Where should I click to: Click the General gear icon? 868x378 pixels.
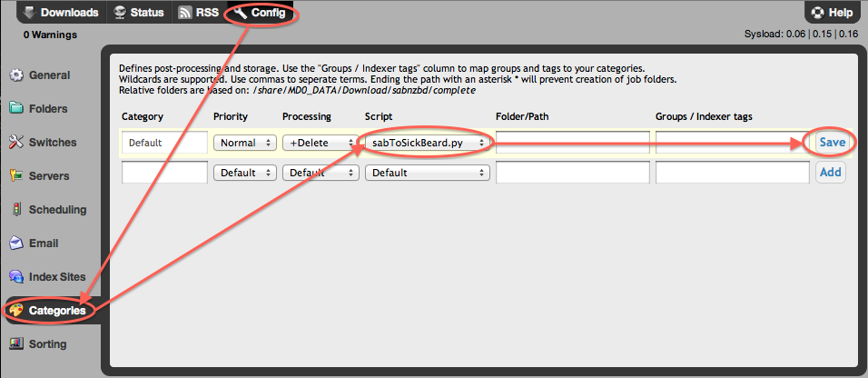pyautogui.click(x=17, y=75)
